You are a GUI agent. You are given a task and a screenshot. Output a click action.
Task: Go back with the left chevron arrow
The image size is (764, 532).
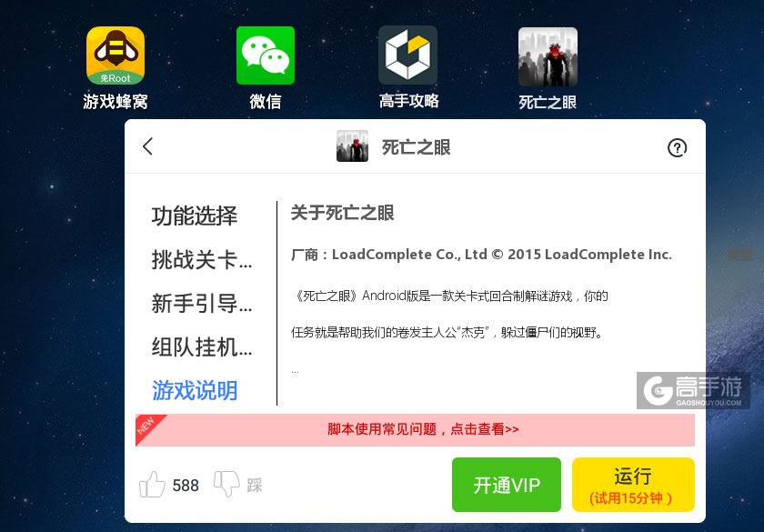coord(148,146)
